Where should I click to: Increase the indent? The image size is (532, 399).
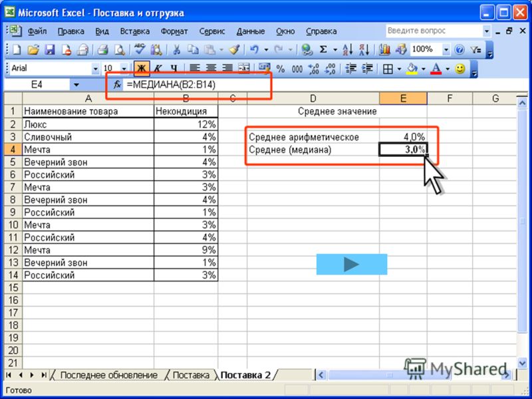click(367, 69)
